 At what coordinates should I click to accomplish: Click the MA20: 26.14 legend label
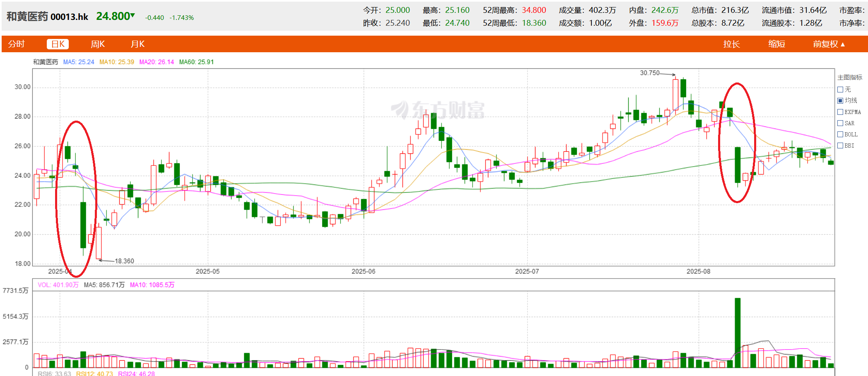point(157,62)
